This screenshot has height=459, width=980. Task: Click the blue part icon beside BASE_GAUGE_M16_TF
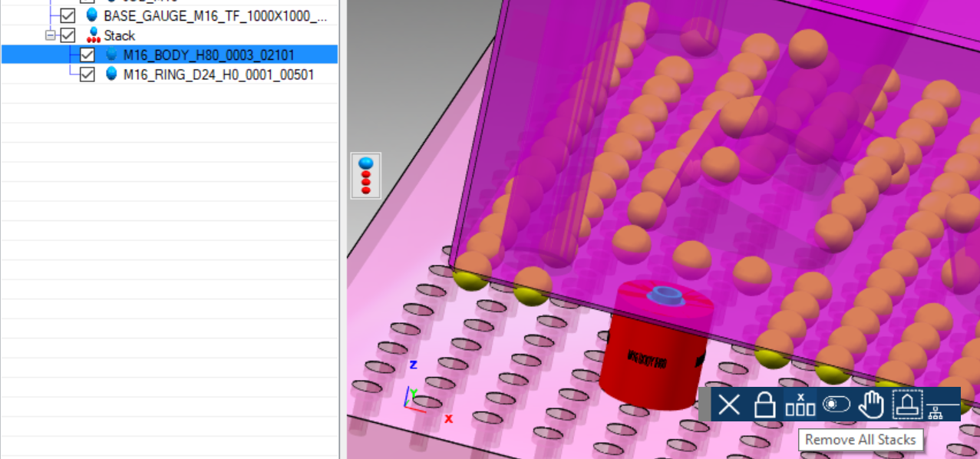click(92, 15)
